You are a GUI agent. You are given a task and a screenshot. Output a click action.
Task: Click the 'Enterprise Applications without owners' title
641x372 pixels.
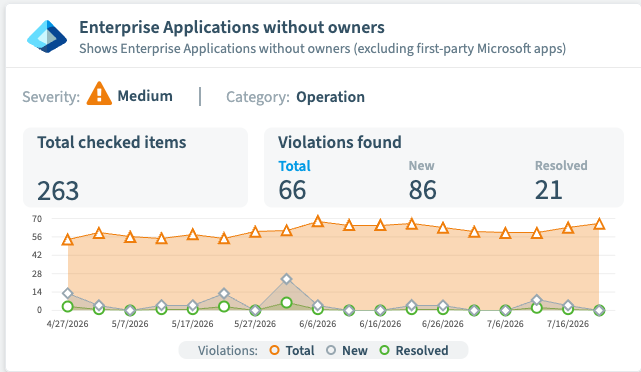click(x=232, y=27)
